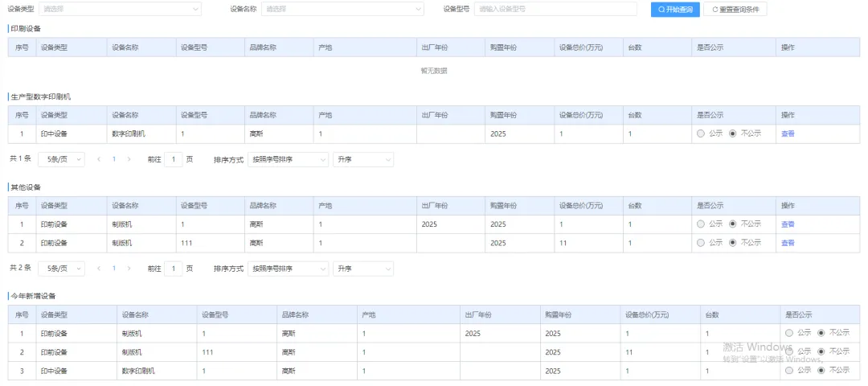Focus the 设备型号 input field

click(x=555, y=9)
